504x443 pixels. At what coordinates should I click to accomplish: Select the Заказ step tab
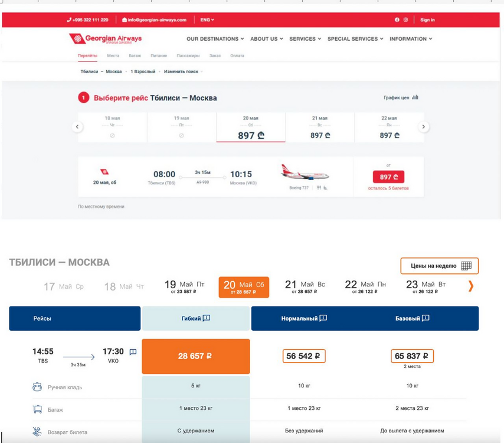[215, 56]
